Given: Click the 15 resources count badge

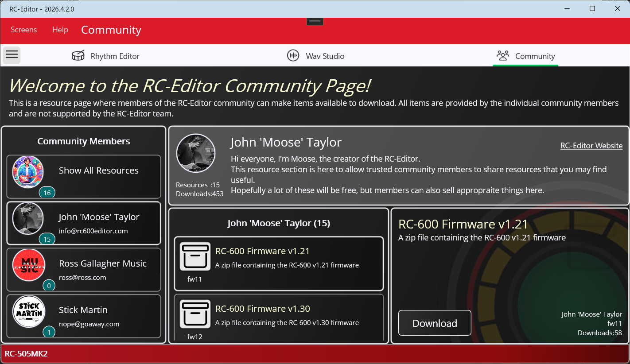Looking at the screenshot, I should pos(47,239).
